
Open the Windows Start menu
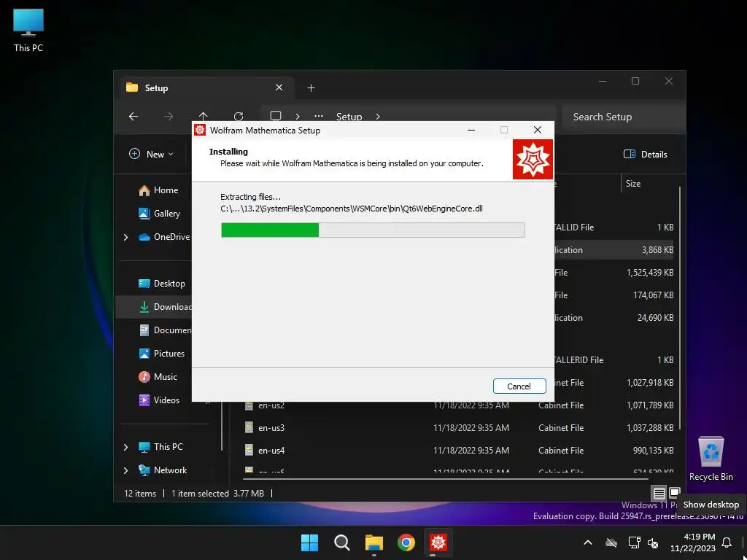(x=309, y=542)
